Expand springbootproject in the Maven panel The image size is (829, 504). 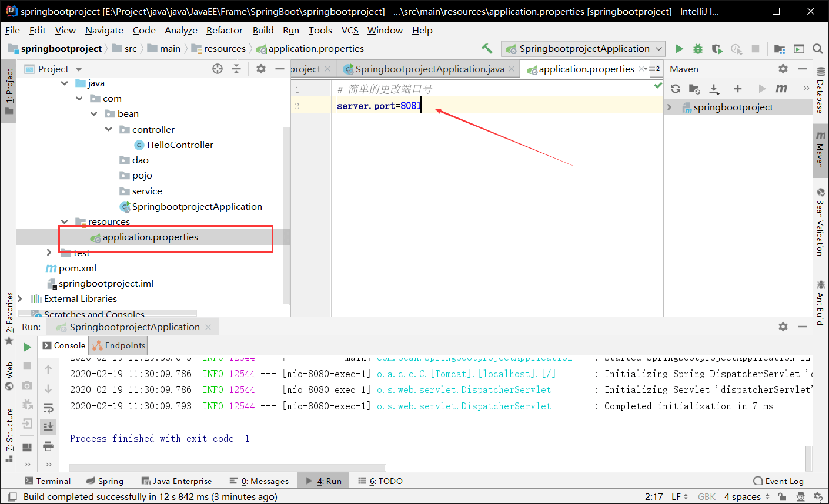click(670, 107)
